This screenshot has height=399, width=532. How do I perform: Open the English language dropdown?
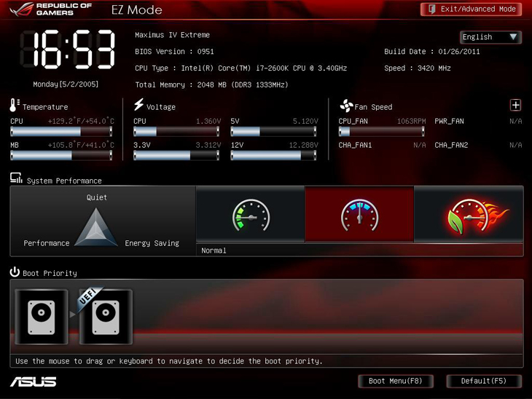point(490,37)
